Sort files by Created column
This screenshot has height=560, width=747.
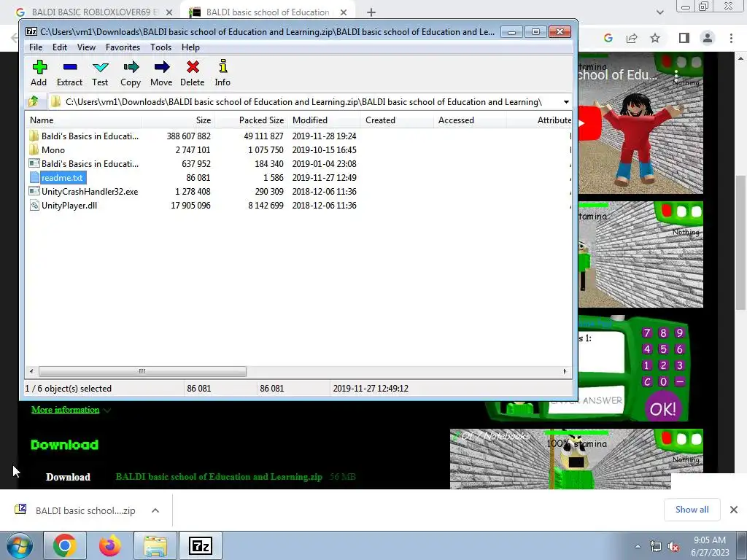[398, 120]
